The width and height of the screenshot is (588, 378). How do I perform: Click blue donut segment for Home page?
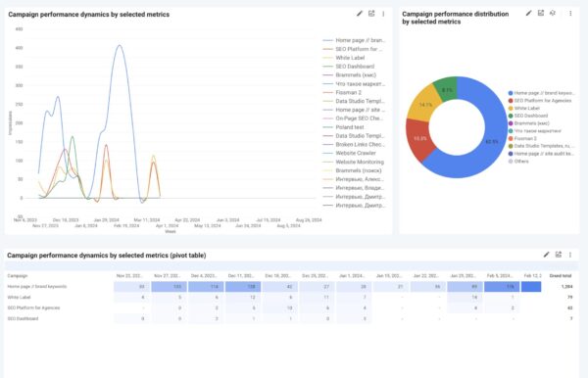pyautogui.click(x=492, y=142)
